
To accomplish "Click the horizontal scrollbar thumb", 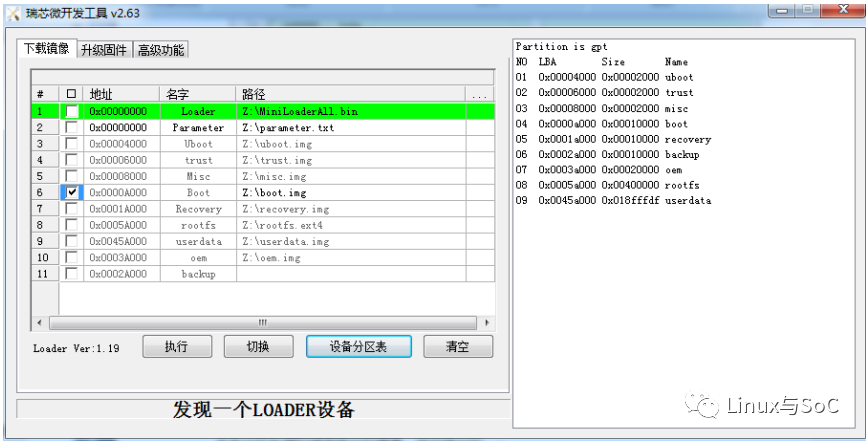I will coord(262,323).
